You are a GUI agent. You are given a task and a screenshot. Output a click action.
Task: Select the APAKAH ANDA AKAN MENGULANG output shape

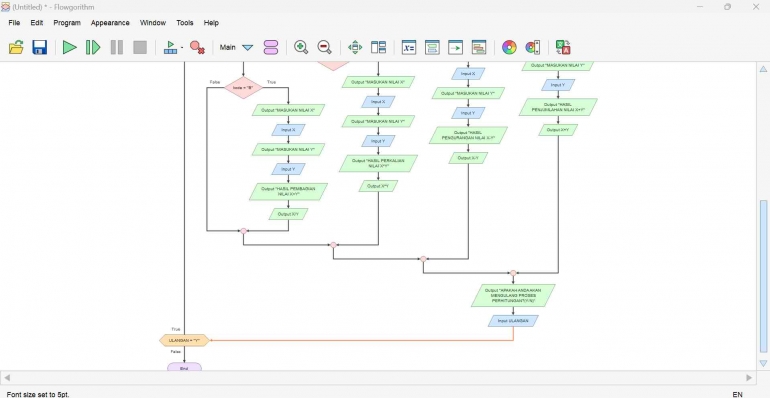(x=513, y=295)
